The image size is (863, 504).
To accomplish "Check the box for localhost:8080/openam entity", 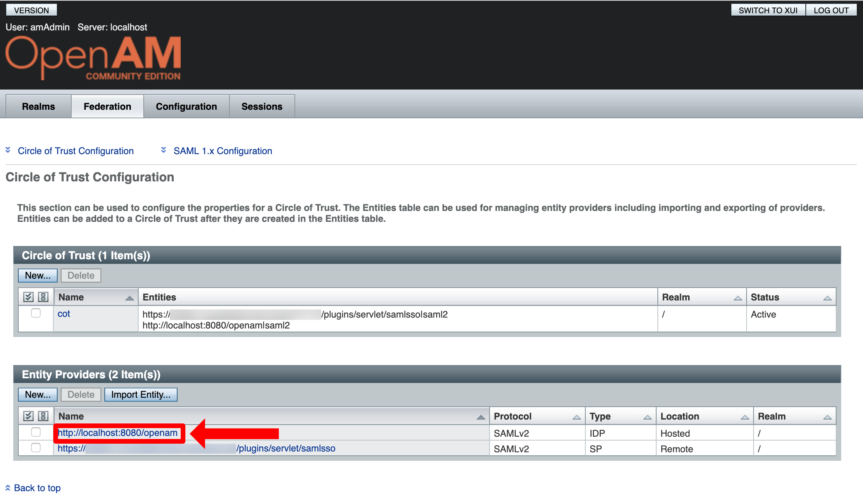I will 36,432.
